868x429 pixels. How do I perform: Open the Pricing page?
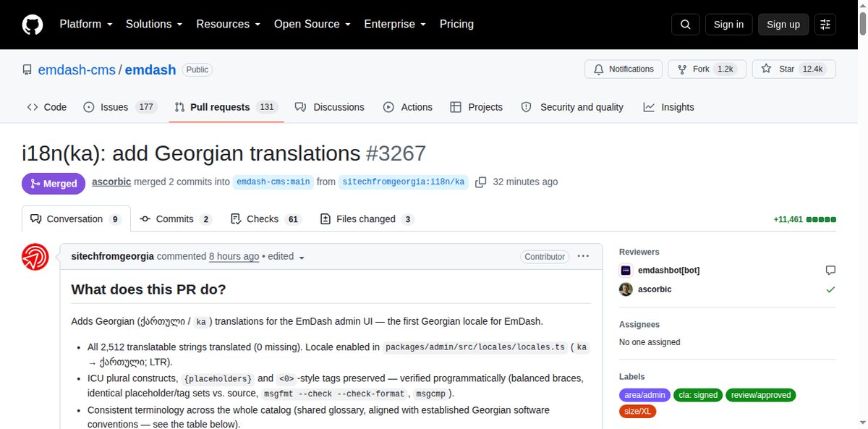click(456, 24)
